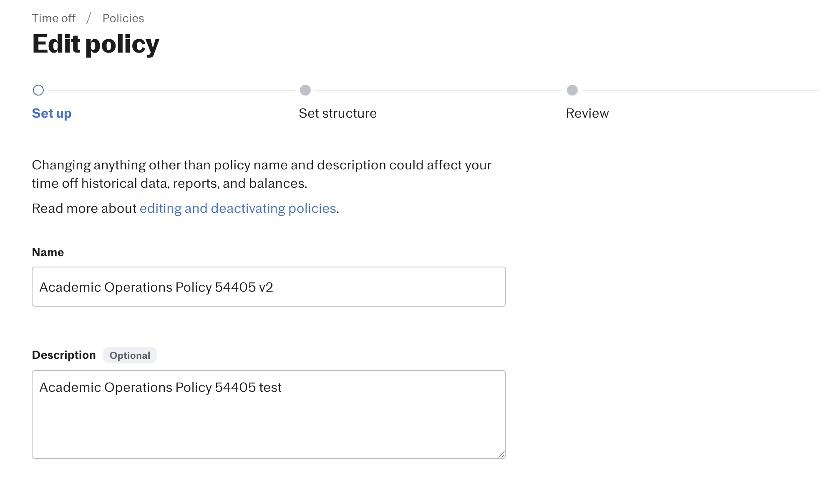831x504 pixels.
Task: Click inside the Description text area
Action: [x=269, y=414]
